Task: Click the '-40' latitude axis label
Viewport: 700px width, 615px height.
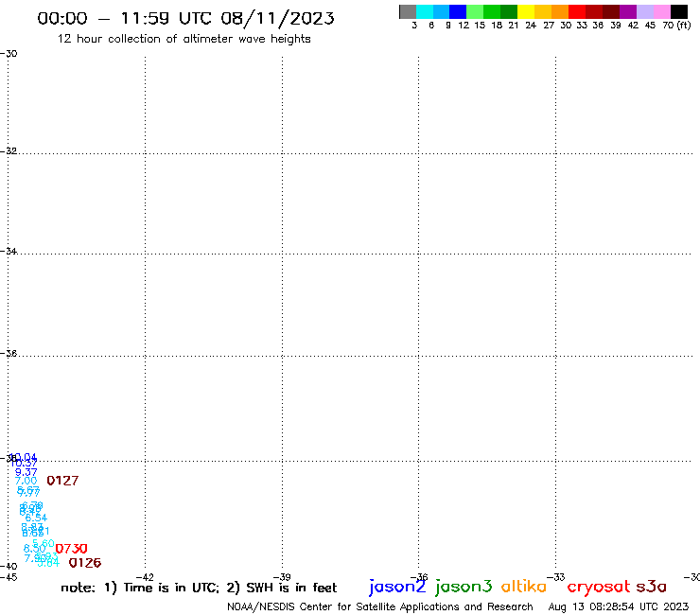Action: coord(9,567)
